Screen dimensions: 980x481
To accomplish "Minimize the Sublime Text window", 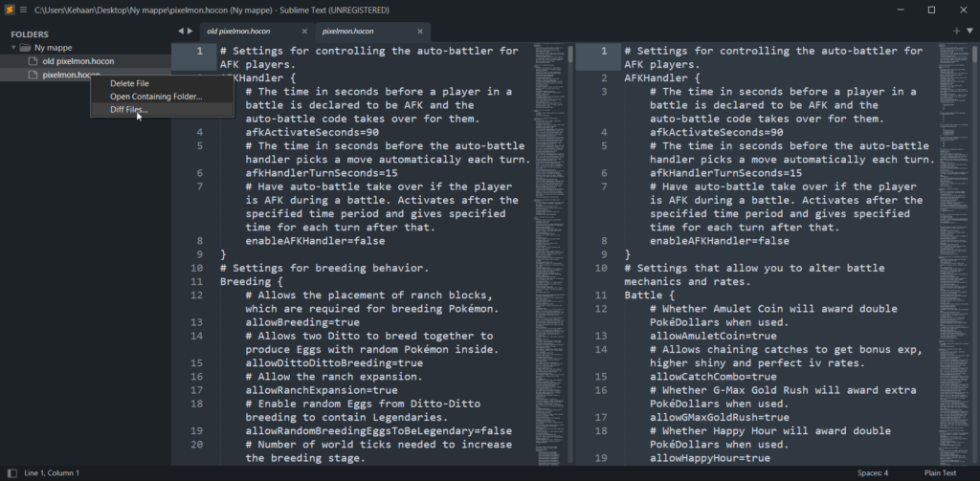I will (901, 10).
